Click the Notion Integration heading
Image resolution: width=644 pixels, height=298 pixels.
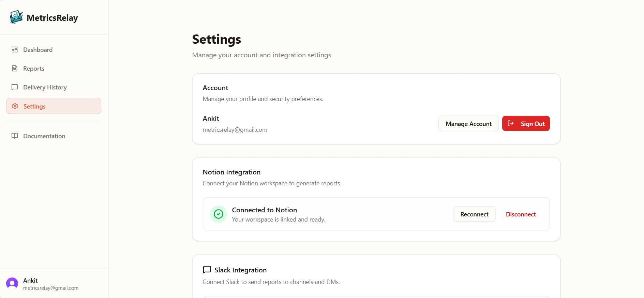click(x=231, y=172)
